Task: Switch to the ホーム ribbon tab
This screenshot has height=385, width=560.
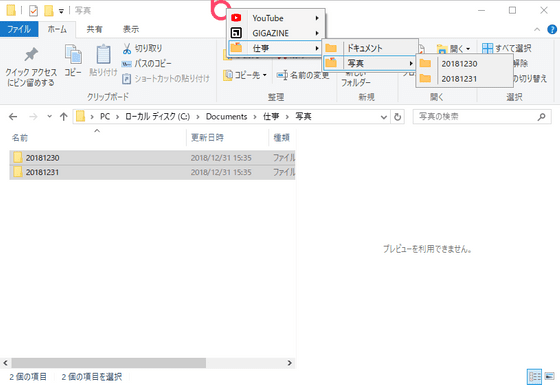Action: 57,29
